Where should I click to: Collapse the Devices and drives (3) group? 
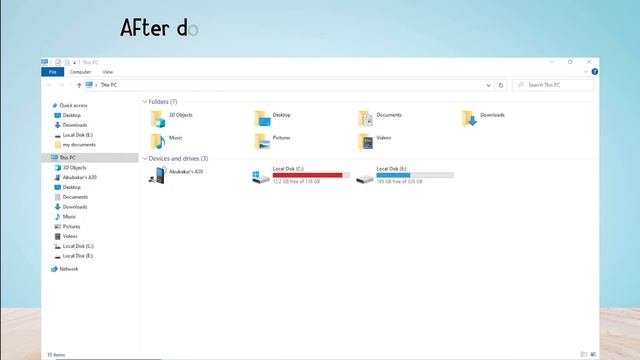(x=144, y=158)
